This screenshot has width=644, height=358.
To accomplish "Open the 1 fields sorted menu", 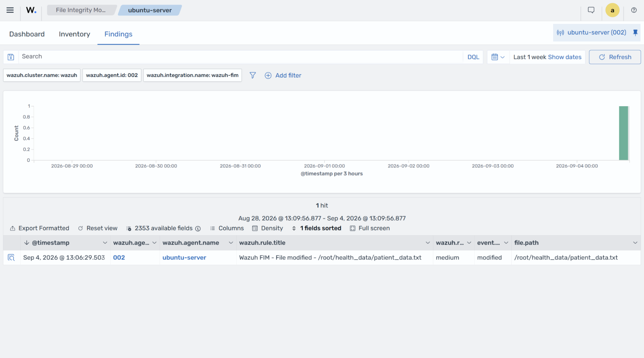I will (x=316, y=228).
